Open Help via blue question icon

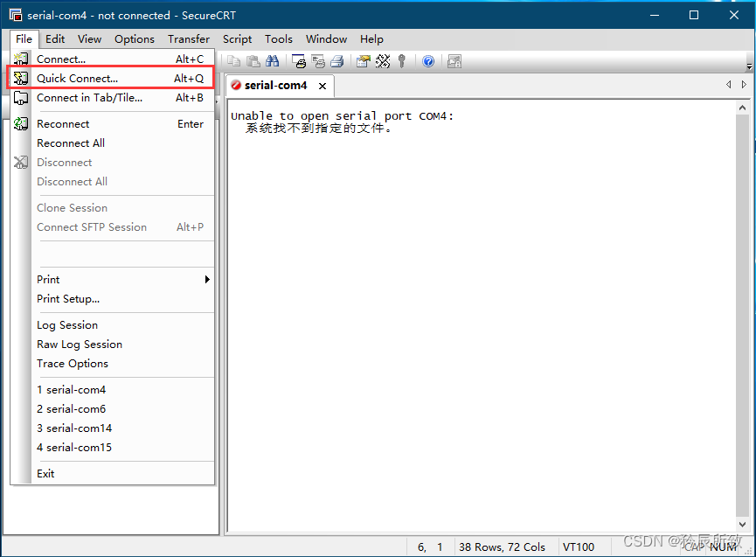pos(428,61)
